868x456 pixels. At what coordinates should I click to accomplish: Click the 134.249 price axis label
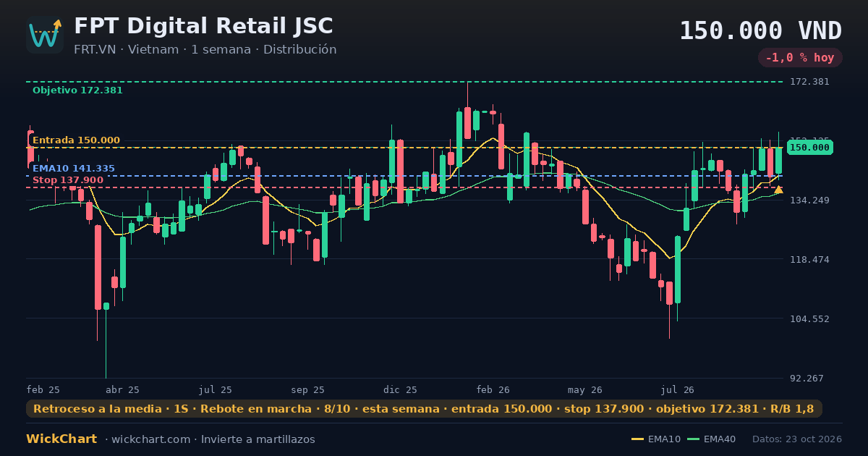[809, 200]
